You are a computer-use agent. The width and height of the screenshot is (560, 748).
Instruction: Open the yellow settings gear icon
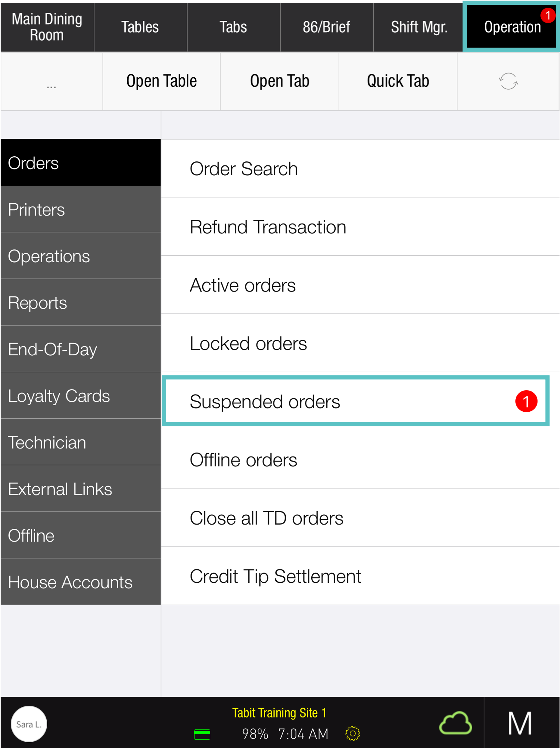(x=352, y=734)
